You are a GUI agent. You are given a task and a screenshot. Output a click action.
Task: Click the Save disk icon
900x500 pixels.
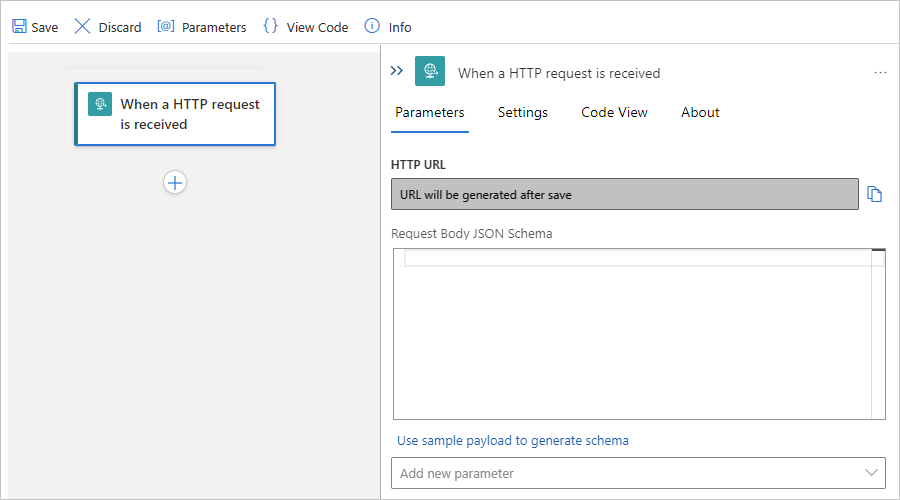coord(19,27)
